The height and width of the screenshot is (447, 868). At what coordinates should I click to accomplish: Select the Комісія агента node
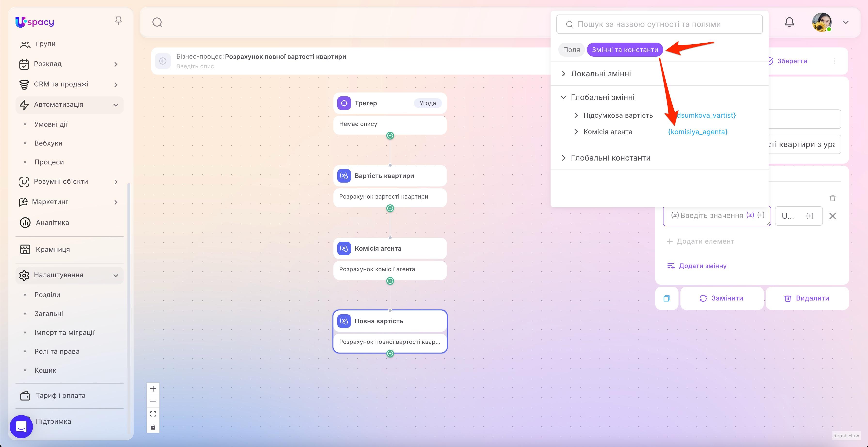tap(390, 248)
